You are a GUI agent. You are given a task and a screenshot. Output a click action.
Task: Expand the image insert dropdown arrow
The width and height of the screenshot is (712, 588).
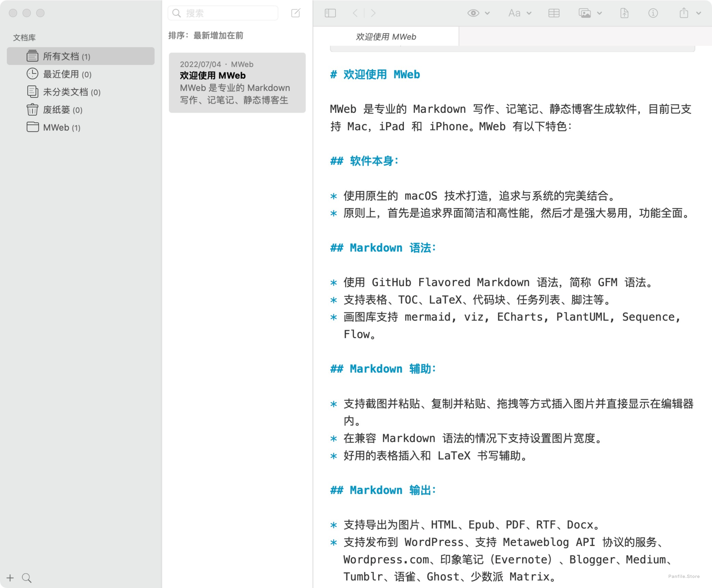(599, 13)
